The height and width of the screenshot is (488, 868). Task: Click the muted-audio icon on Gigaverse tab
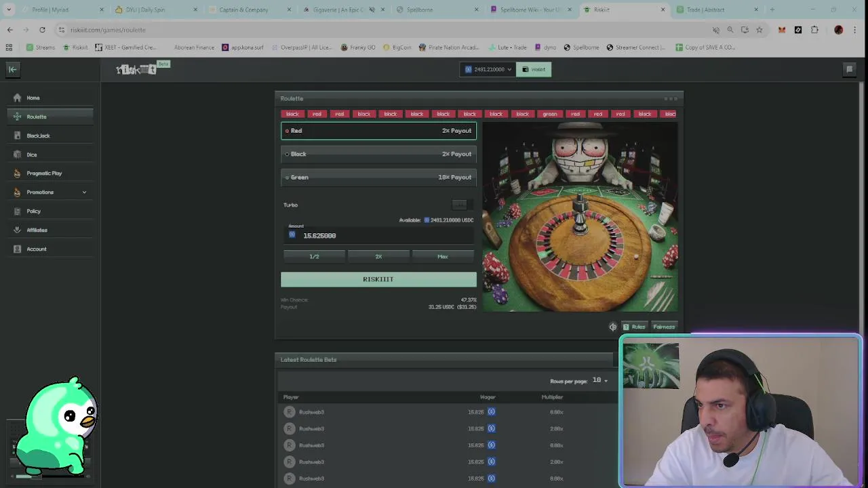372,9
